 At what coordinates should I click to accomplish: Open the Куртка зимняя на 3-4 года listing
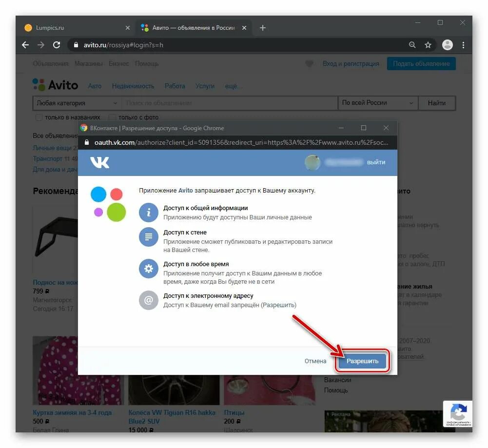point(72,412)
